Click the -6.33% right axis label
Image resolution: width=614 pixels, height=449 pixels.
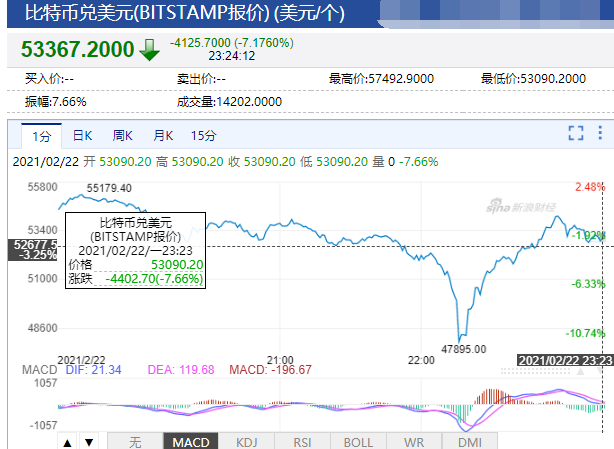(x=588, y=284)
